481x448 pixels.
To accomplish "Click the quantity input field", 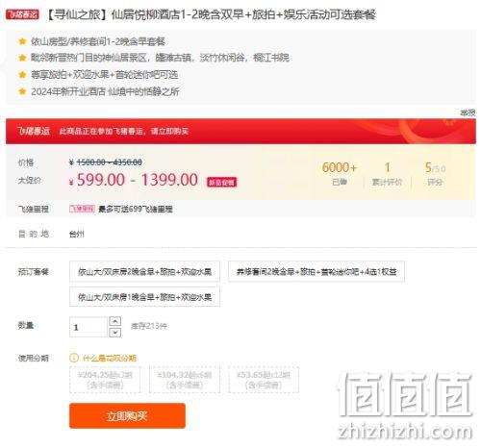I will tap(89, 327).
